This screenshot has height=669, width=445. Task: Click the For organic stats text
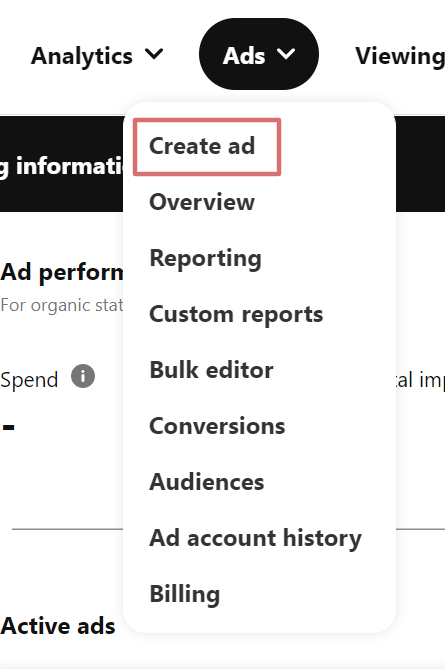click(x=61, y=305)
